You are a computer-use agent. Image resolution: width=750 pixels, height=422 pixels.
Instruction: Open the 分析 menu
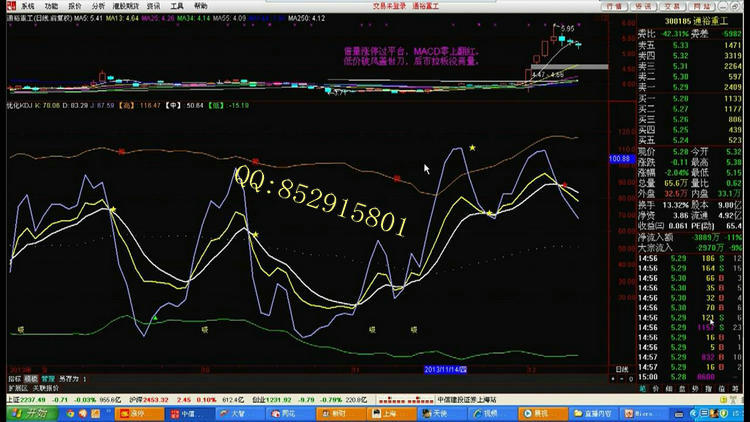coord(98,6)
